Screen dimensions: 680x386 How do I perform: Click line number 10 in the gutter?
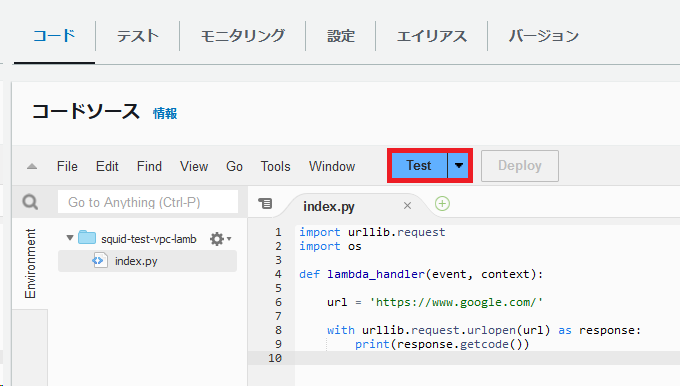[x=275, y=358]
